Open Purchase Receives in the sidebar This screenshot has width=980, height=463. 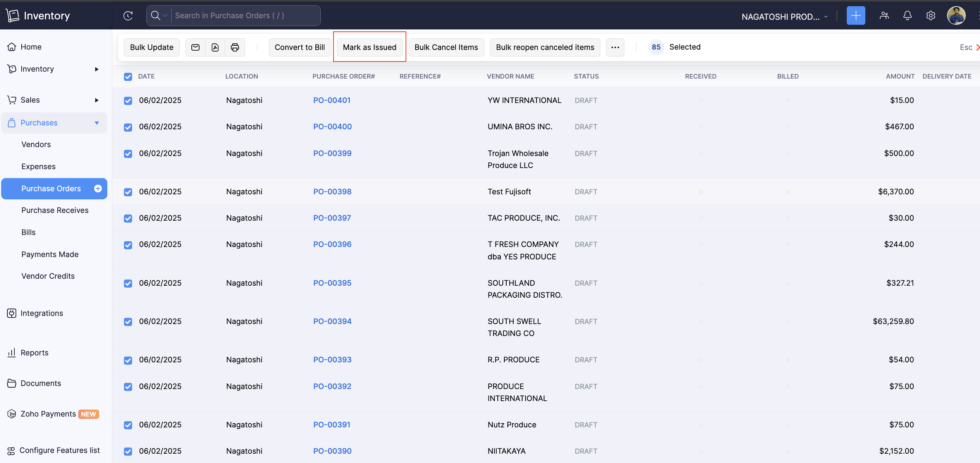point(55,210)
